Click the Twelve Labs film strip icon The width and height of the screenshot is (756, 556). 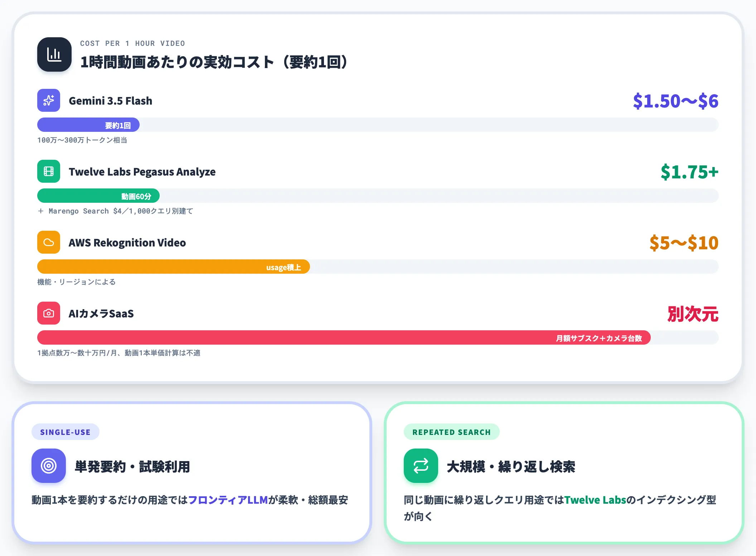(49, 171)
